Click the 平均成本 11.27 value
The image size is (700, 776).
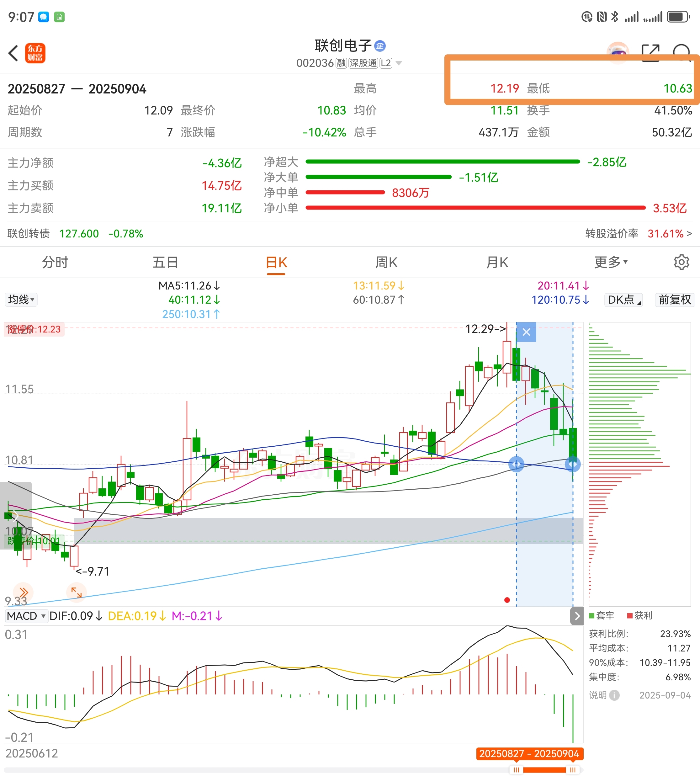click(679, 648)
